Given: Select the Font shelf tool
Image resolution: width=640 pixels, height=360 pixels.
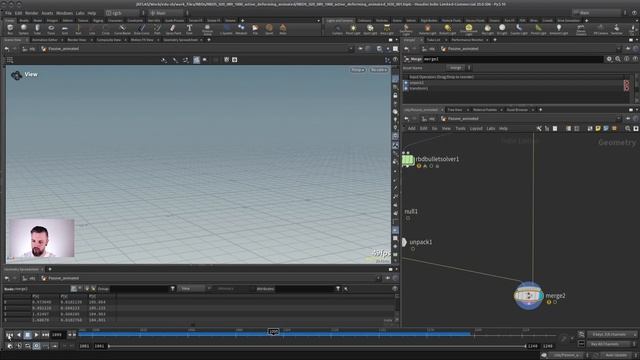Looking at the screenshot, I should (x=189, y=29).
